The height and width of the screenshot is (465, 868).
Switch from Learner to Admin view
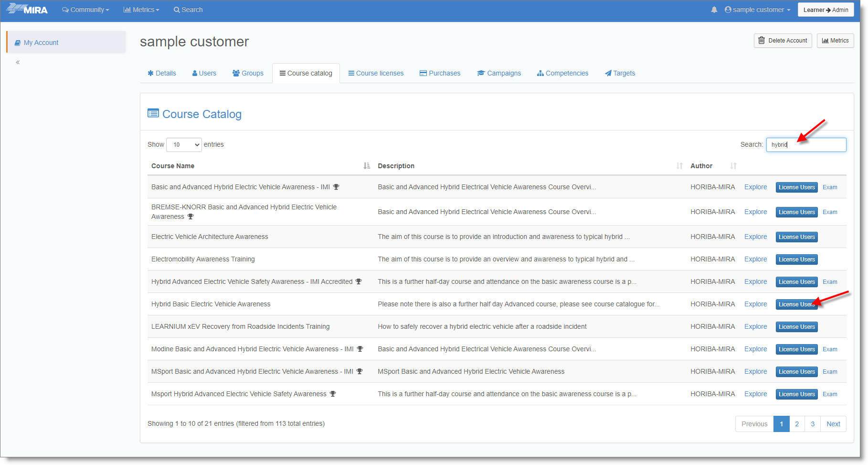point(826,10)
